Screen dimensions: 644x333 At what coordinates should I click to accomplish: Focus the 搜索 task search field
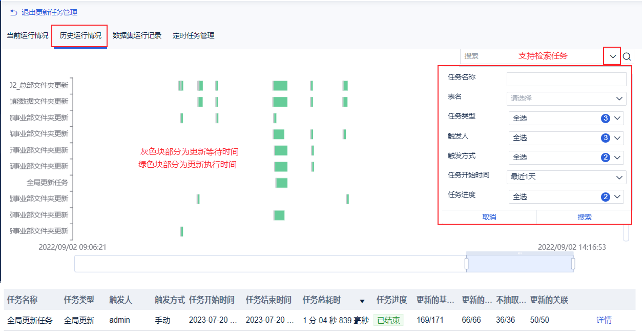tap(532, 56)
